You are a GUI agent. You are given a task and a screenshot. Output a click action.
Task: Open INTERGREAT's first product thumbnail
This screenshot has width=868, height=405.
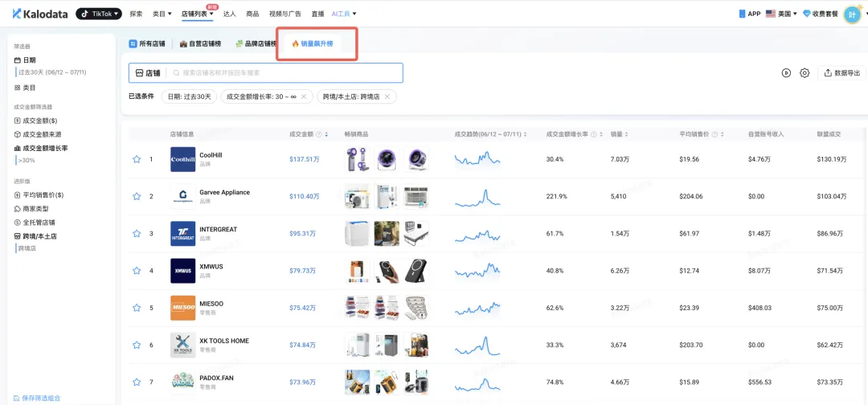point(357,234)
